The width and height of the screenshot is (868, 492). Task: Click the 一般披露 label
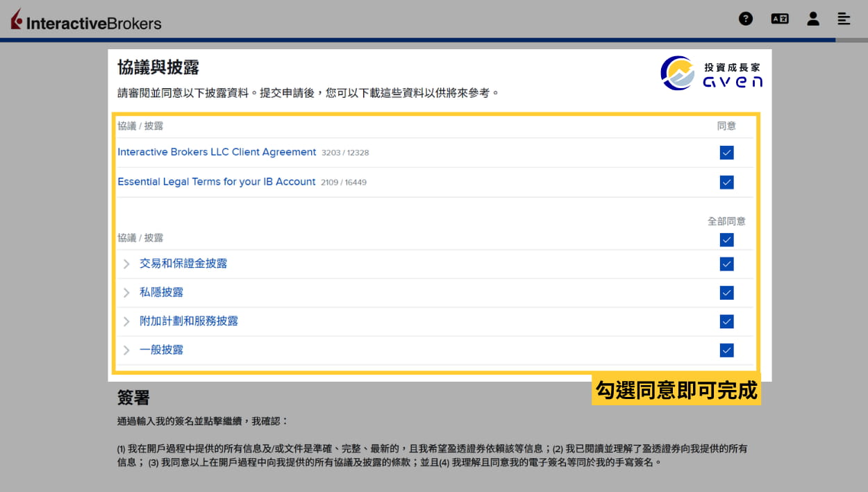[x=161, y=350]
